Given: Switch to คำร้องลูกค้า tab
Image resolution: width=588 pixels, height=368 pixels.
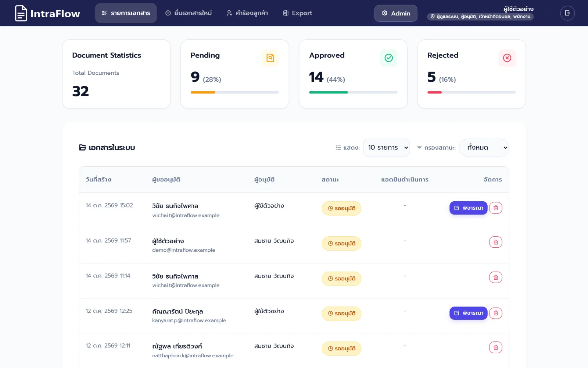Looking at the screenshot, I should [247, 13].
